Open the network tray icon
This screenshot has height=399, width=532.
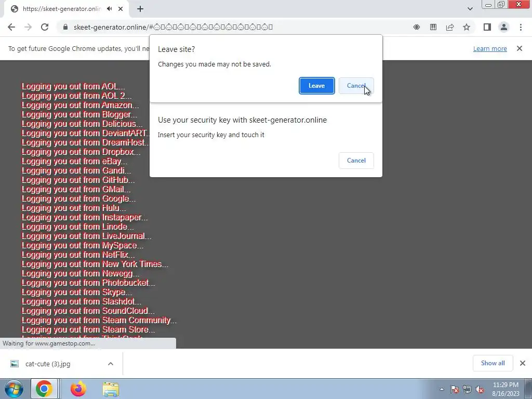click(x=467, y=390)
